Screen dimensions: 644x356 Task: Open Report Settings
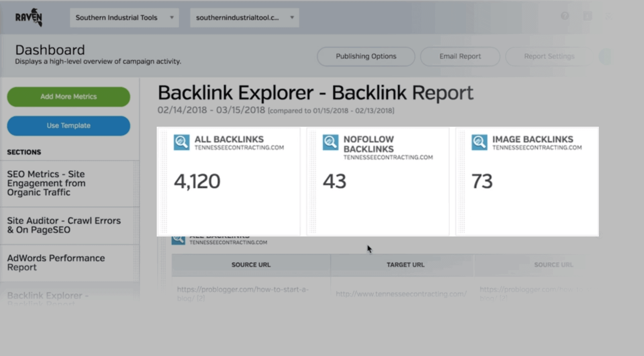(549, 56)
